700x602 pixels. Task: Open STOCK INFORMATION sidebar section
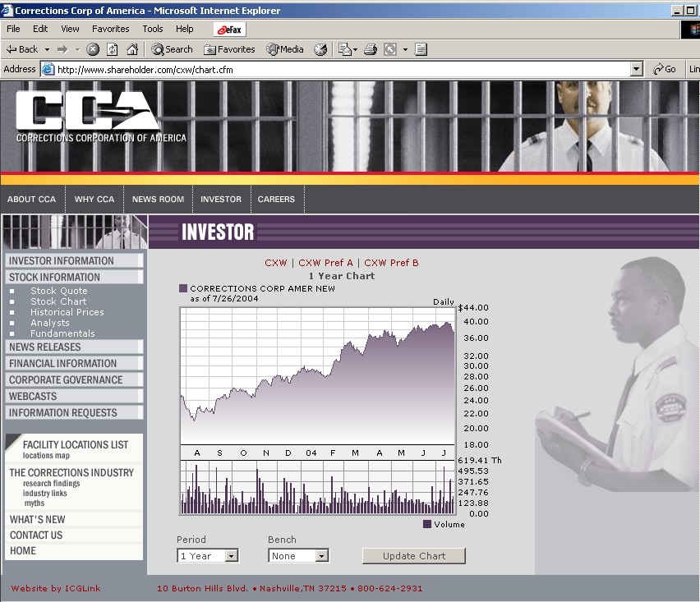pyautogui.click(x=74, y=277)
